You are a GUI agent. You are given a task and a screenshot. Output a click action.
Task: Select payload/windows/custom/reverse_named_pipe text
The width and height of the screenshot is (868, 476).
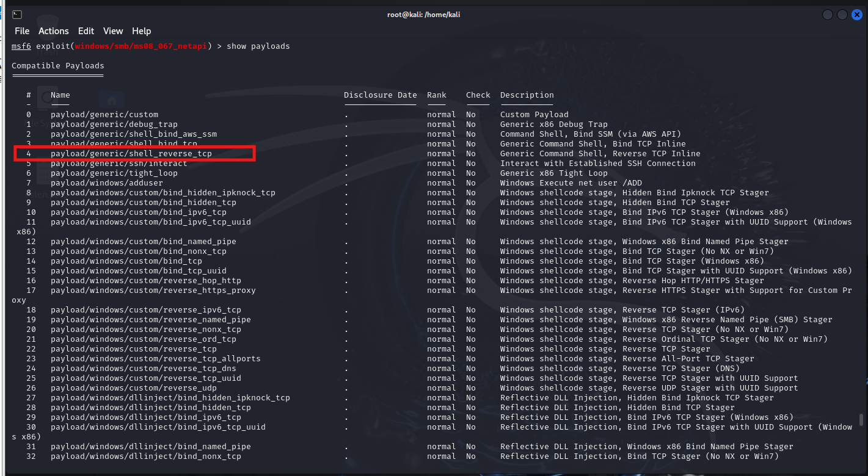point(151,320)
